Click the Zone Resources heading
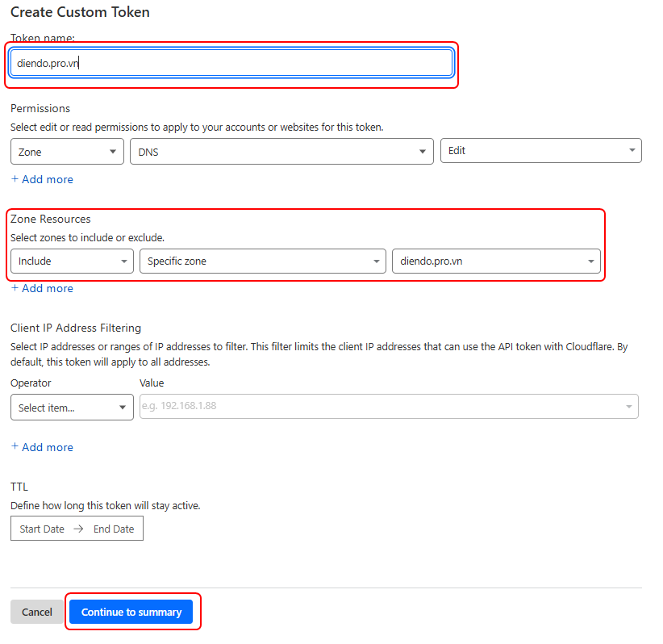 pos(50,219)
